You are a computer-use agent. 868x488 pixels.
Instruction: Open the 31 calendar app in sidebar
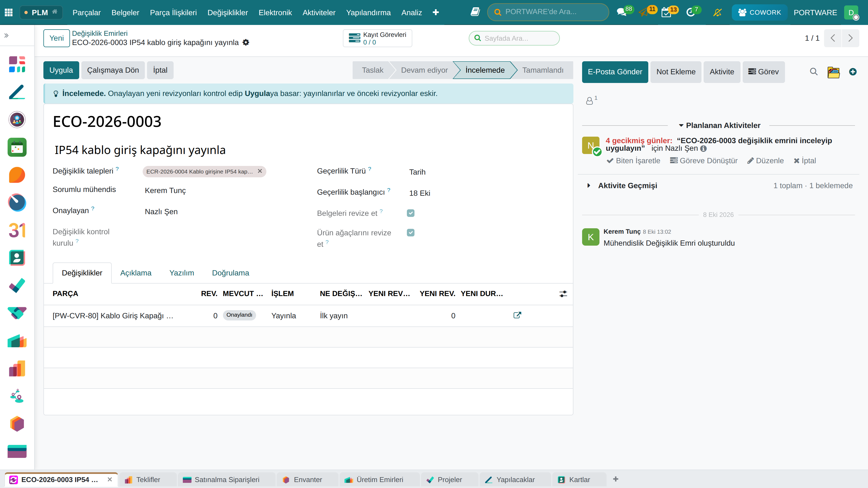click(x=17, y=230)
